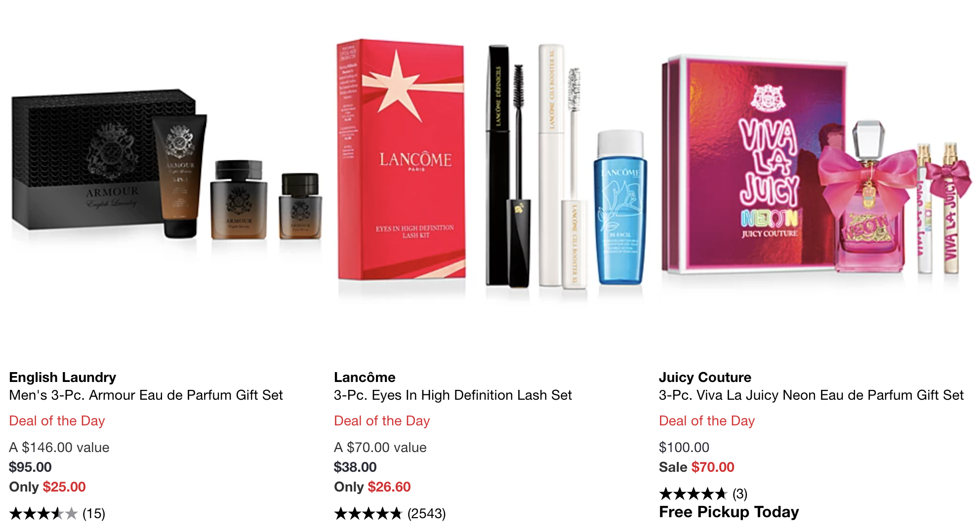
Task: Click Deal of the Day under Juicy Couture
Action: [x=707, y=421]
